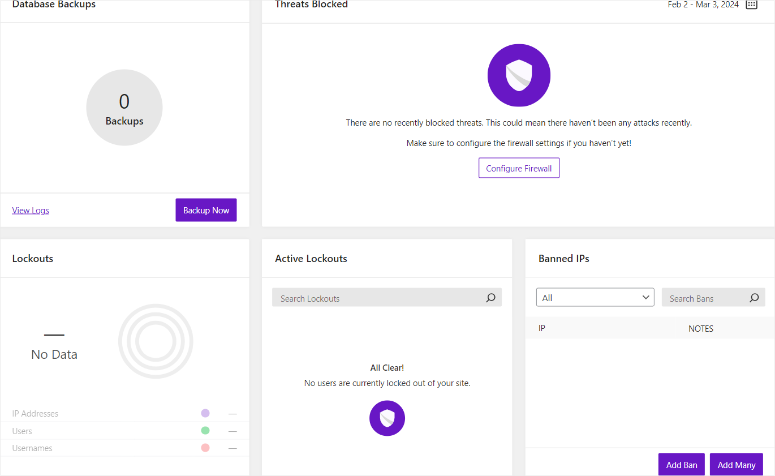Click the search icon in Search Lockouts
Screen dimensions: 775x476
pyautogui.click(x=490, y=298)
